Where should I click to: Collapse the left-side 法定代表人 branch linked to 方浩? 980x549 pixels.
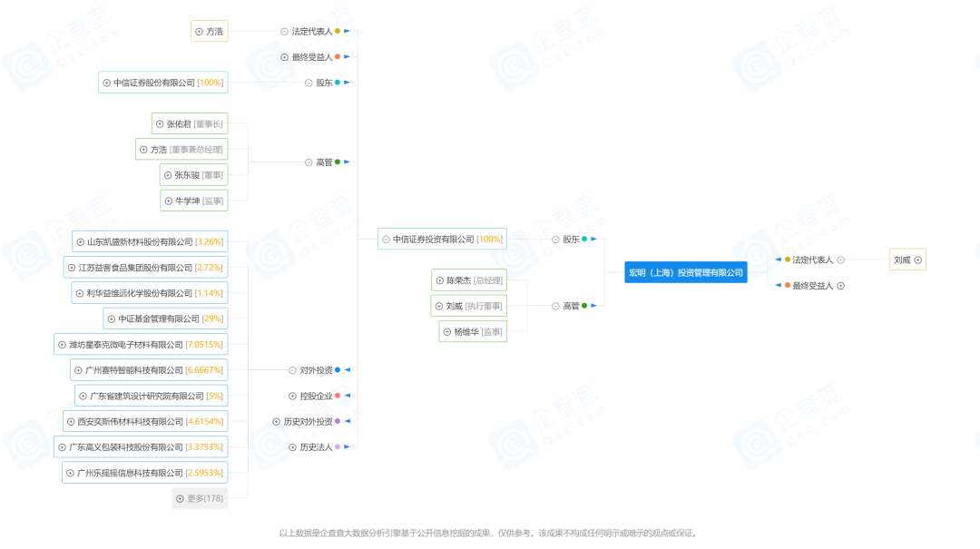click(x=284, y=31)
